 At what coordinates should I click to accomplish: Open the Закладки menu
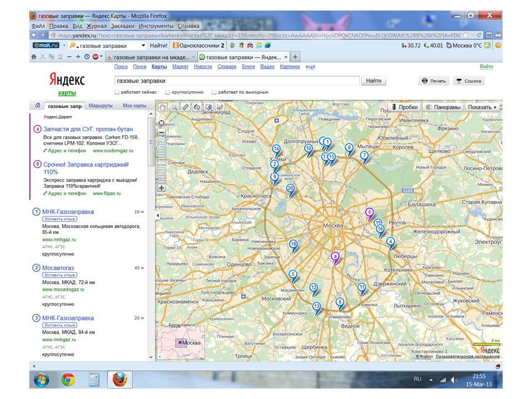[122, 25]
